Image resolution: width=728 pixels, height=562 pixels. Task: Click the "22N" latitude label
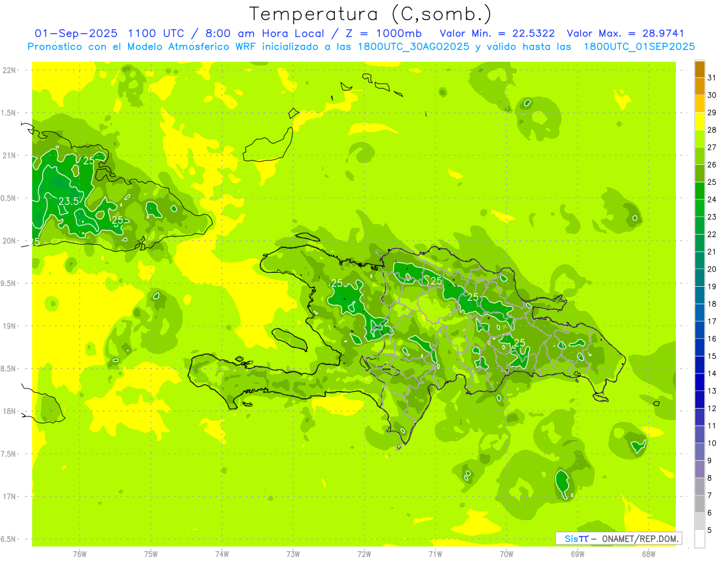pyautogui.click(x=10, y=70)
